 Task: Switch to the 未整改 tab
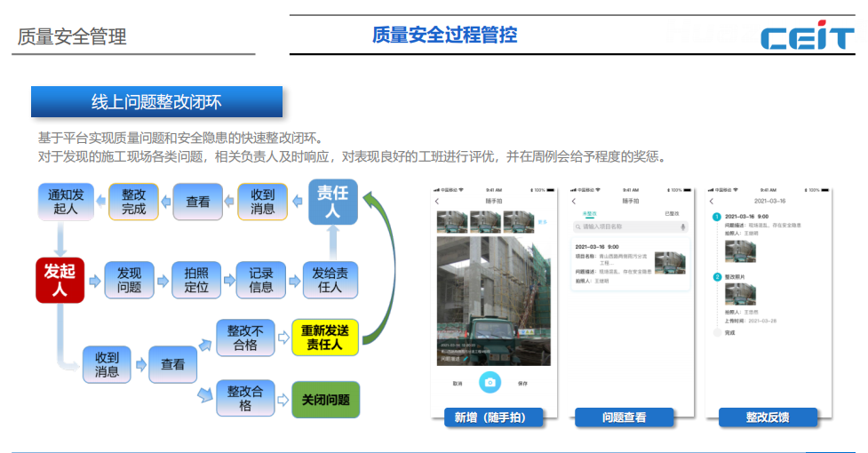589,214
